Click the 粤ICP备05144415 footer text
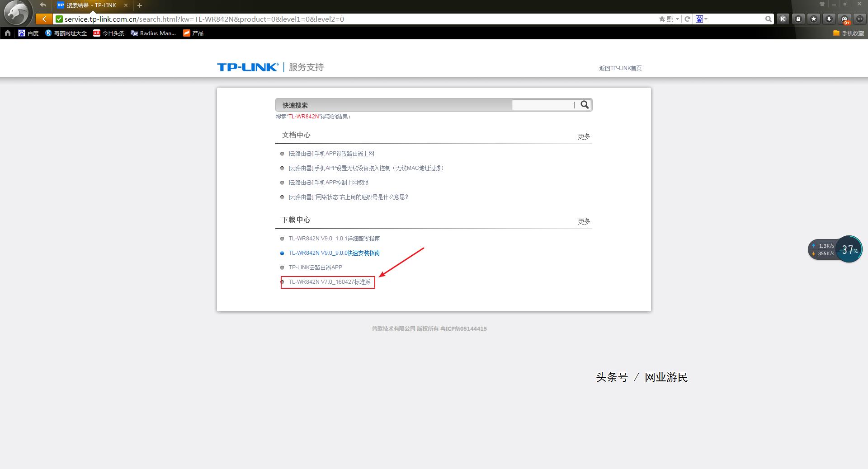Viewport: 868px width, 469px height. [x=463, y=329]
